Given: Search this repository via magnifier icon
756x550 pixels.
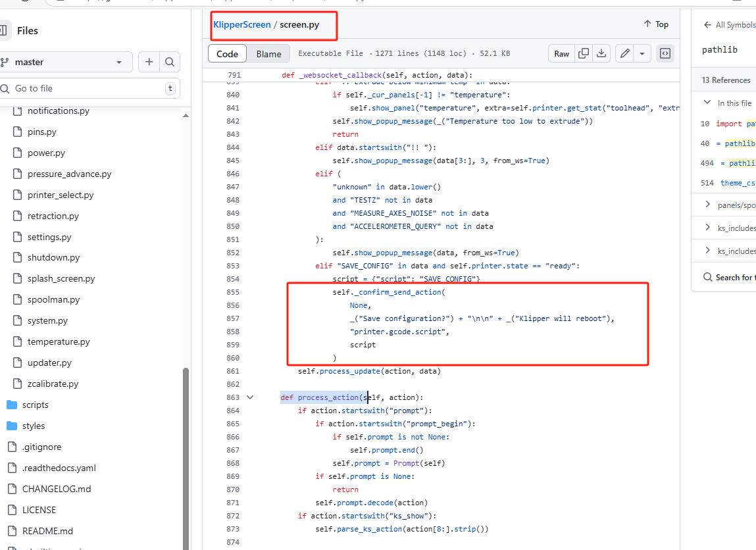Looking at the screenshot, I should tap(170, 62).
